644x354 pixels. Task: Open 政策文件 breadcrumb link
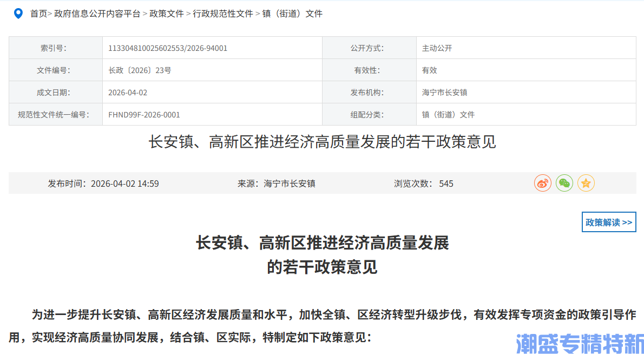(166, 14)
